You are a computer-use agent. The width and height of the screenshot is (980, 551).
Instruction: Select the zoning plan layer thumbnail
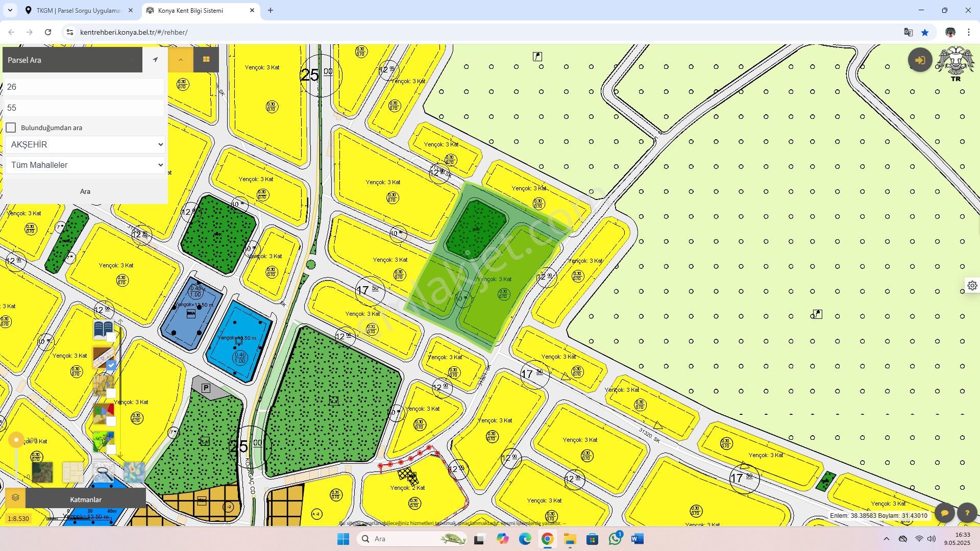coord(103,357)
